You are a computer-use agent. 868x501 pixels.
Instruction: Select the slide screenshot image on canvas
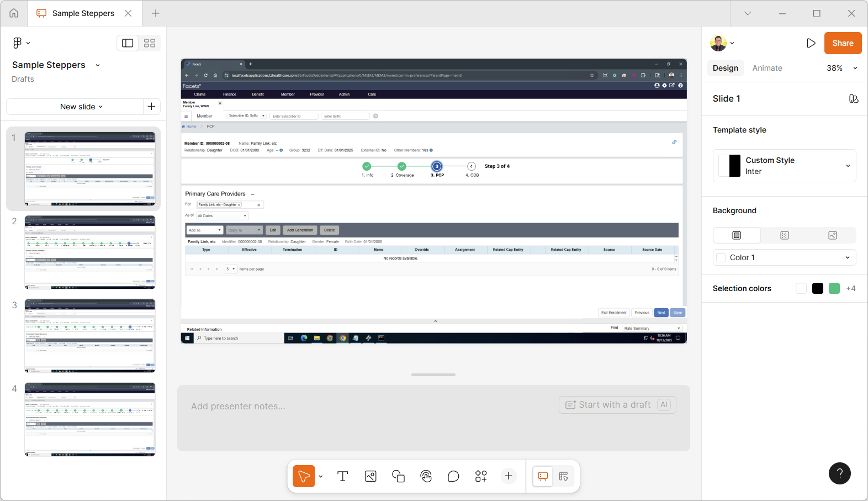click(434, 201)
